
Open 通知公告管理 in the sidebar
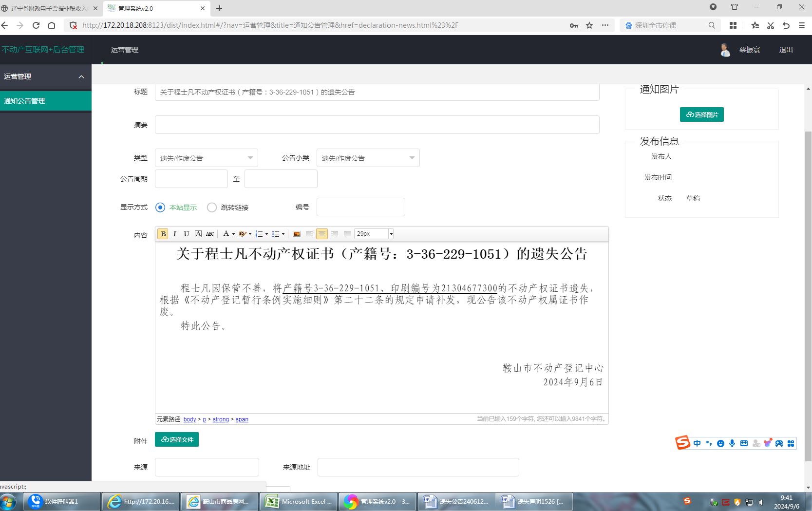tap(46, 101)
